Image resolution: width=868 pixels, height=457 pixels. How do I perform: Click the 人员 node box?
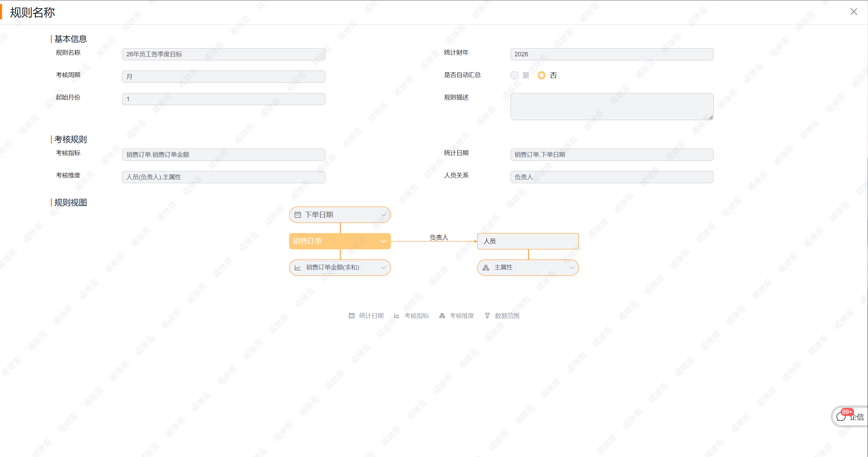[x=528, y=241]
